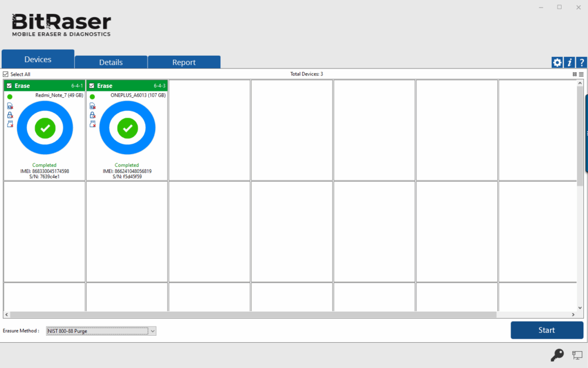Switch to the Details tab
The image size is (588, 368).
[111, 62]
